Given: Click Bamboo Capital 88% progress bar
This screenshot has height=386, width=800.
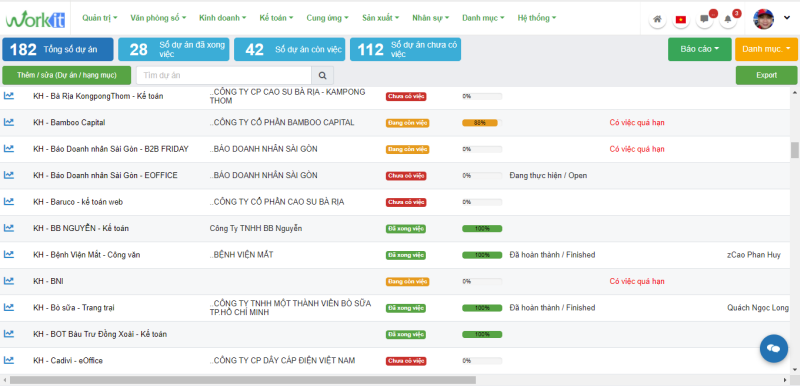Looking at the screenshot, I should 482,123.
